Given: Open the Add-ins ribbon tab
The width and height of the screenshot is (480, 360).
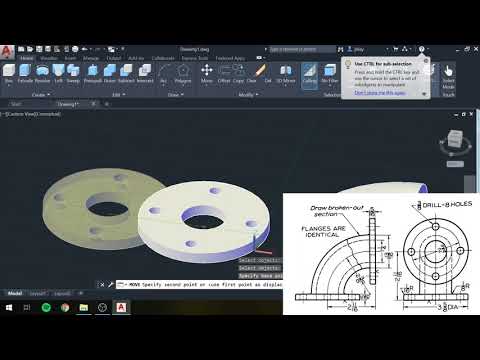Looking at the screenshot, I should pos(136,58).
